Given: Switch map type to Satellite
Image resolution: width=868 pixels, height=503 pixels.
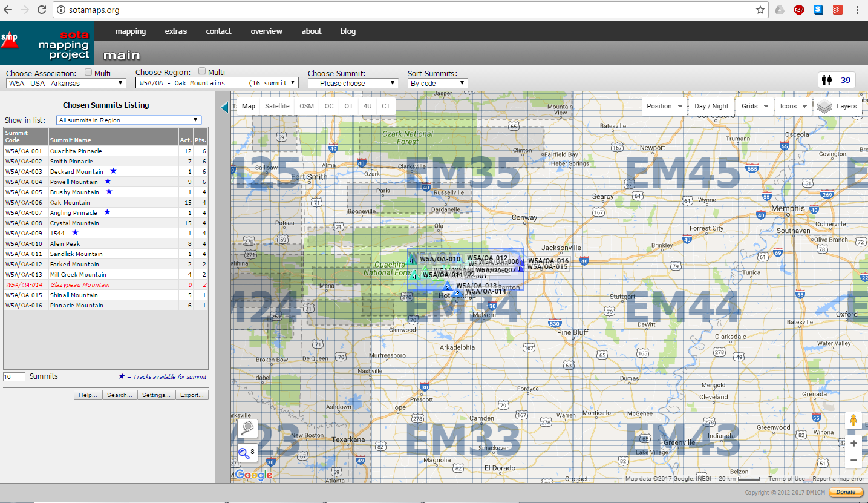Looking at the screenshot, I should (x=277, y=106).
